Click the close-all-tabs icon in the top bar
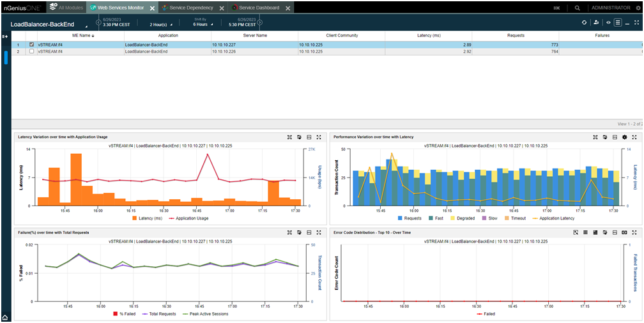This screenshot has width=644, height=323. pyautogui.click(x=557, y=8)
